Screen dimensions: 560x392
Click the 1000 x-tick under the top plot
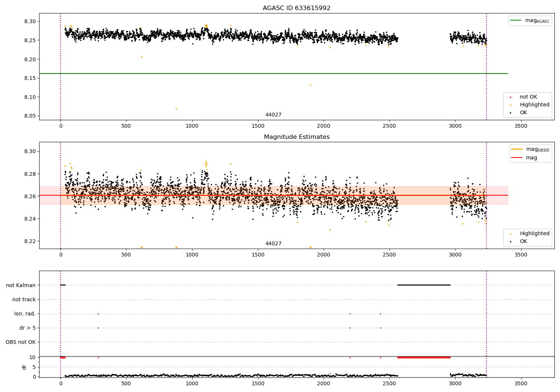tap(192, 126)
